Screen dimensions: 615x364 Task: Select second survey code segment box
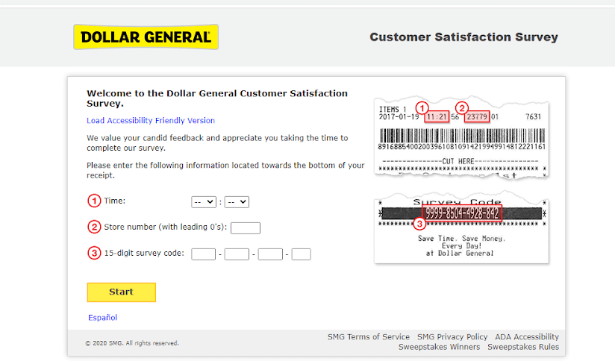click(237, 254)
